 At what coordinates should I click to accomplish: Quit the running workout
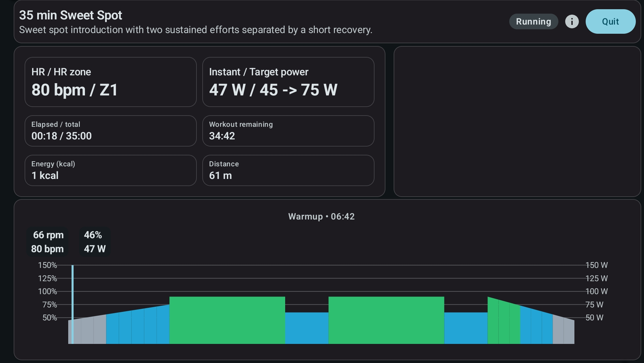point(610,21)
